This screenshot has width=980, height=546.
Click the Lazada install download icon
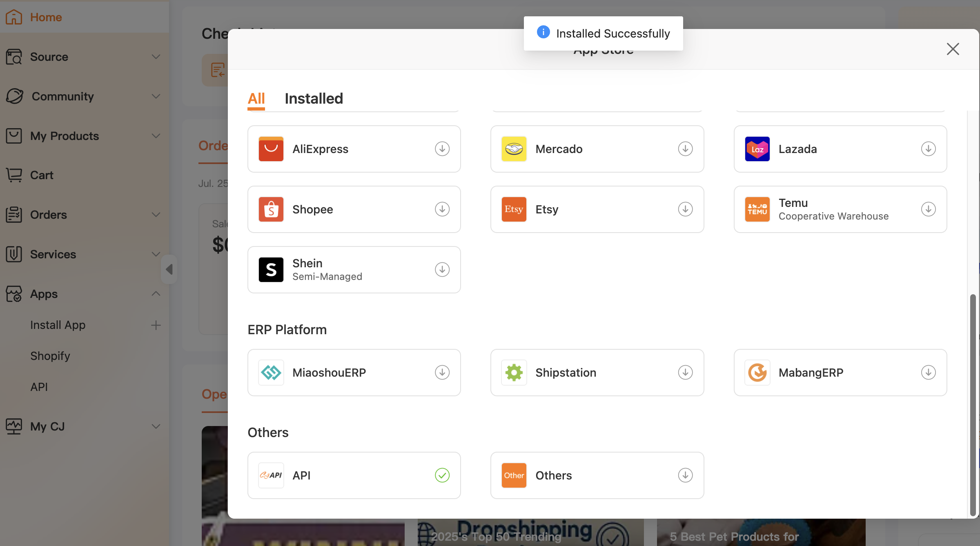[x=928, y=149]
